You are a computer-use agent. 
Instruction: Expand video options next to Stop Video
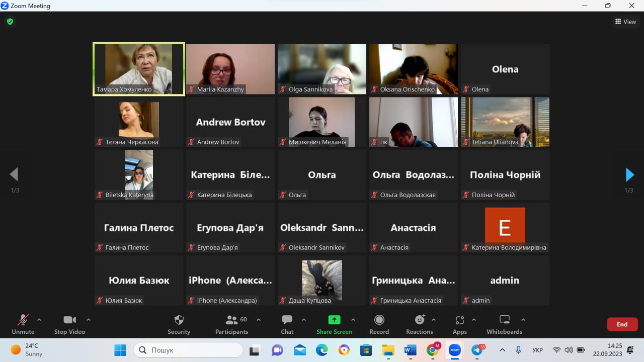[x=89, y=319]
